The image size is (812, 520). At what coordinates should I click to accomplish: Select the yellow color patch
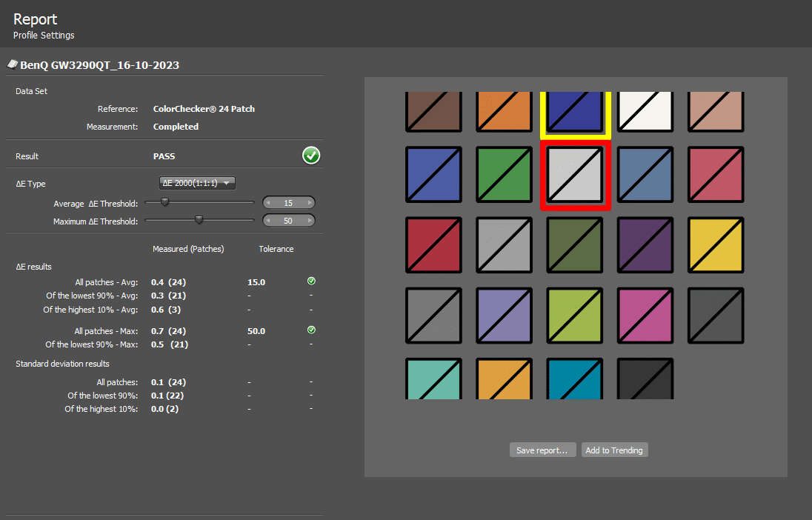[x=716, y=245]
